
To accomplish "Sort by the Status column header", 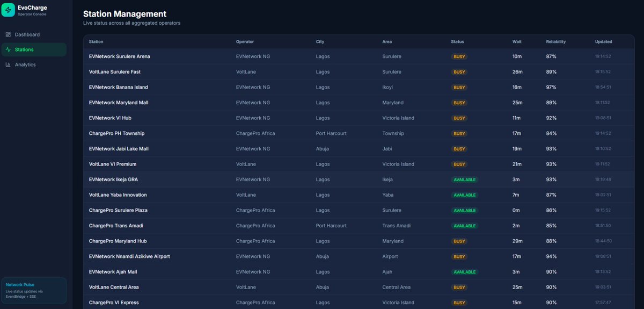I will pos(457,41).
